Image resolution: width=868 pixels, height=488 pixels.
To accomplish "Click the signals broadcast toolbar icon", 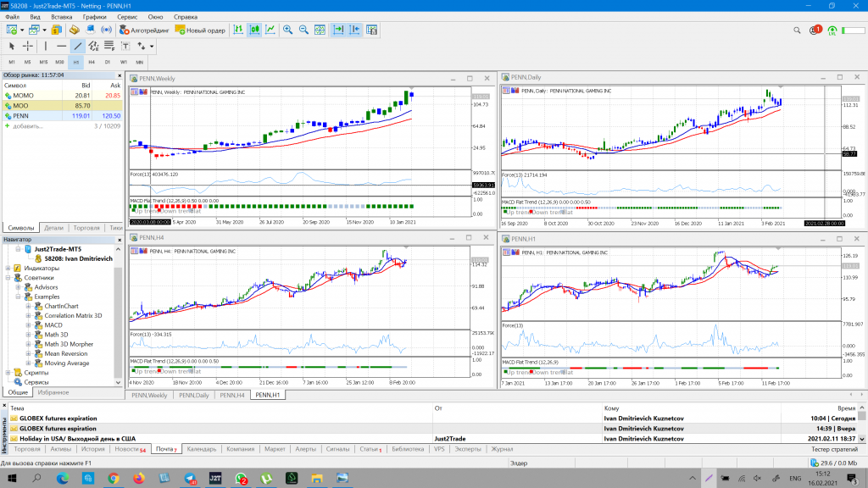I will (x=106, y=30).
